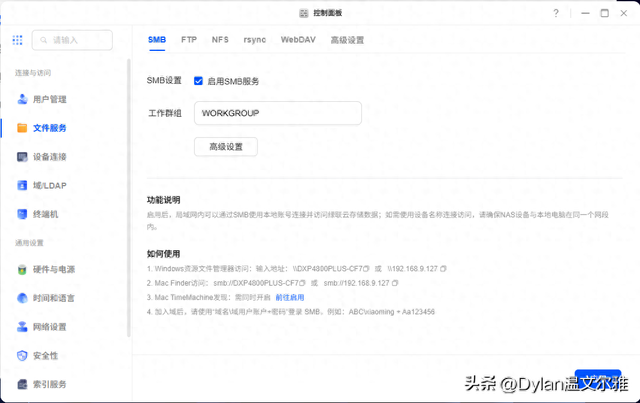Switch to the FTP tab
The height and width of the screenshot is (403, 640).
click(x=189, y=40)
